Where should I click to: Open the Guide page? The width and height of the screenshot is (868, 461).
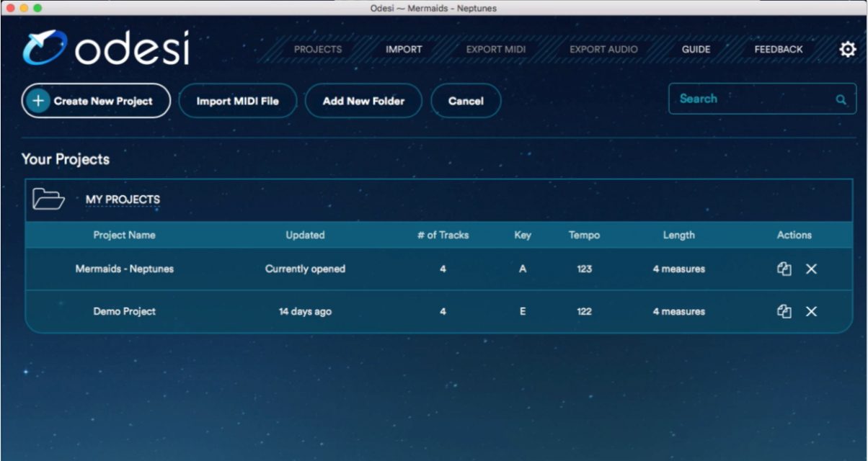click(696, 50)
